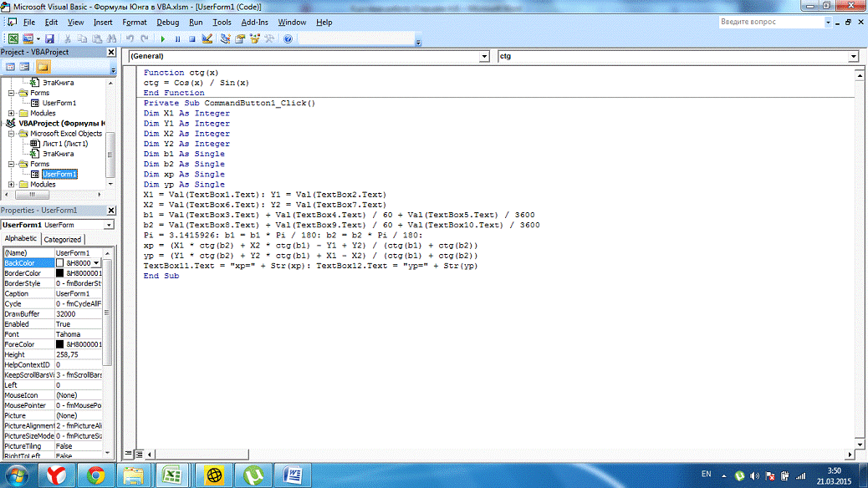Toggle Folders view in Project panel
Screen dimensions: 868x488
click(x=43, y=67)
